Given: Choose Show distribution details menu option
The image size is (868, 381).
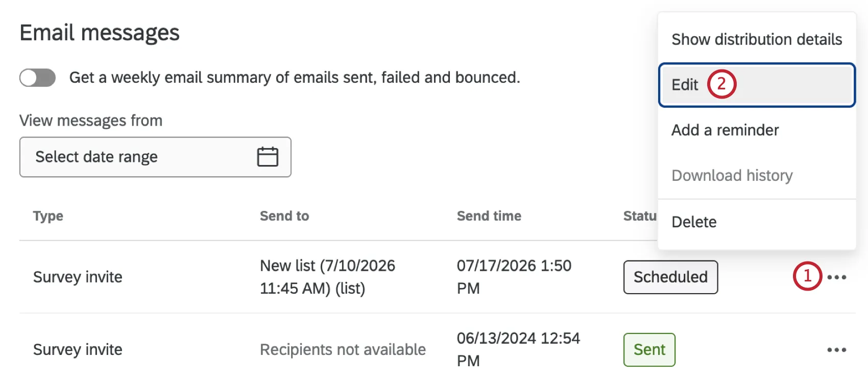Looking at the screenshot, I should [x=757, y=39].
